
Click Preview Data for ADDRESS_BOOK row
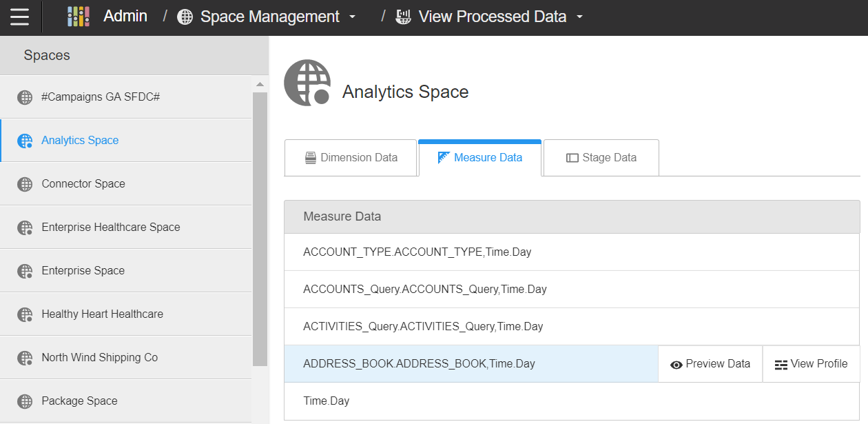click(710, 364)
